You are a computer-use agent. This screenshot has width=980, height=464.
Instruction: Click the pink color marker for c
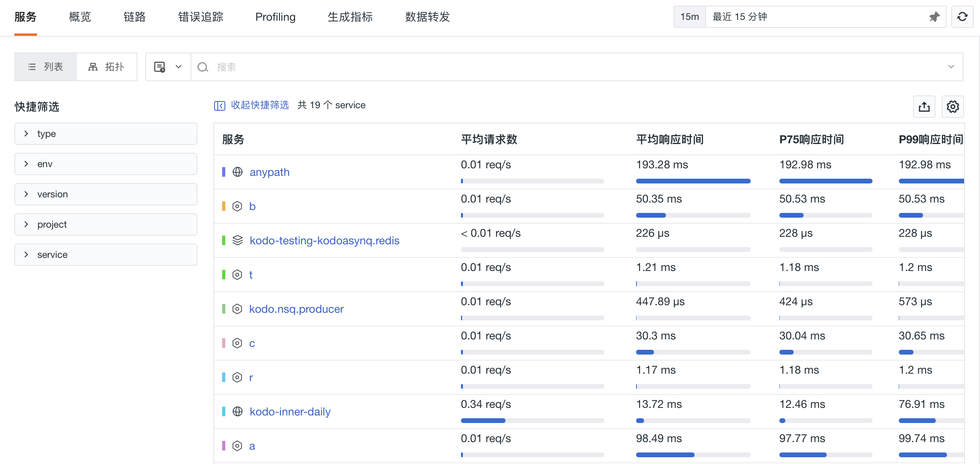[224, 343]
